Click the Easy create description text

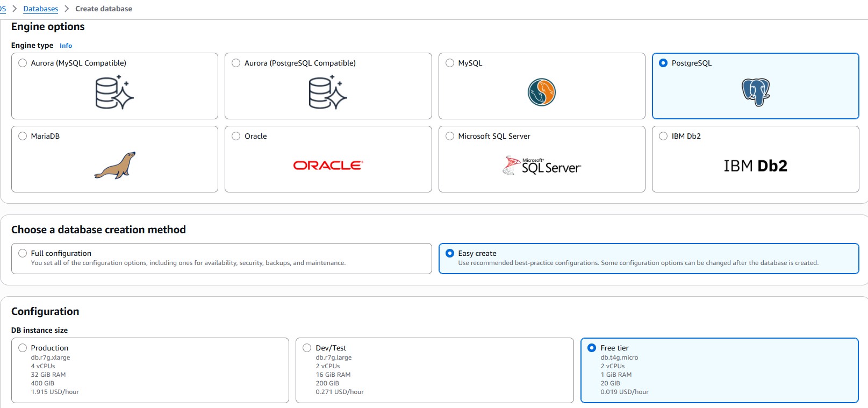638,263
